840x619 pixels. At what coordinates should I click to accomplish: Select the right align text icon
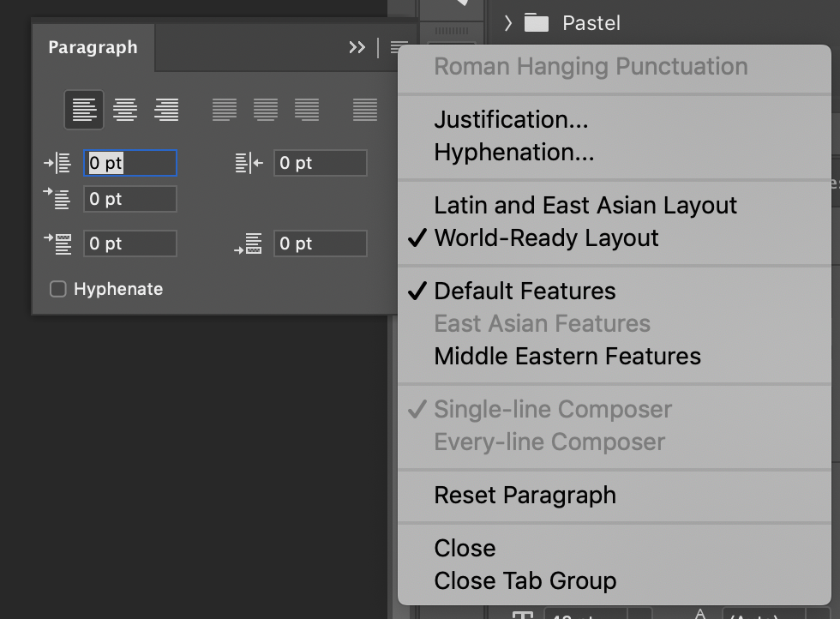tap(168, 110)
